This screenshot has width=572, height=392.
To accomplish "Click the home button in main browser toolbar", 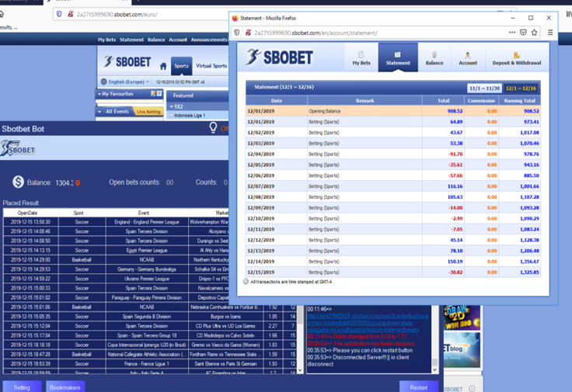I will pos(2,14).
